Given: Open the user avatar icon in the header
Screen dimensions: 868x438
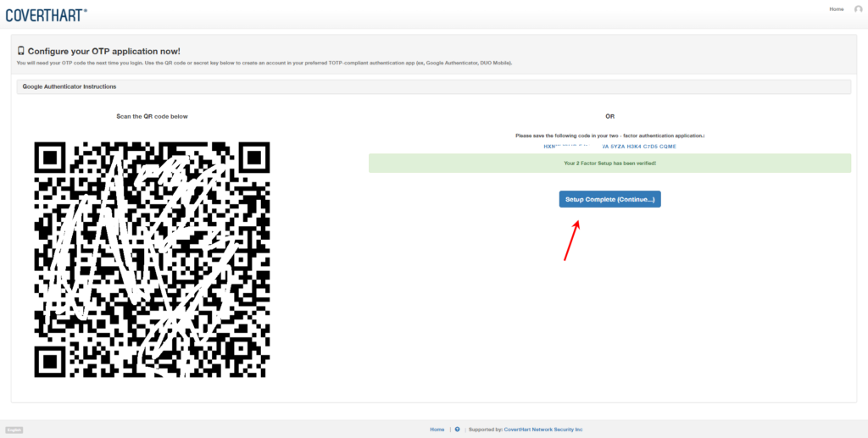Looking at the screenshot, I should 858,9.
